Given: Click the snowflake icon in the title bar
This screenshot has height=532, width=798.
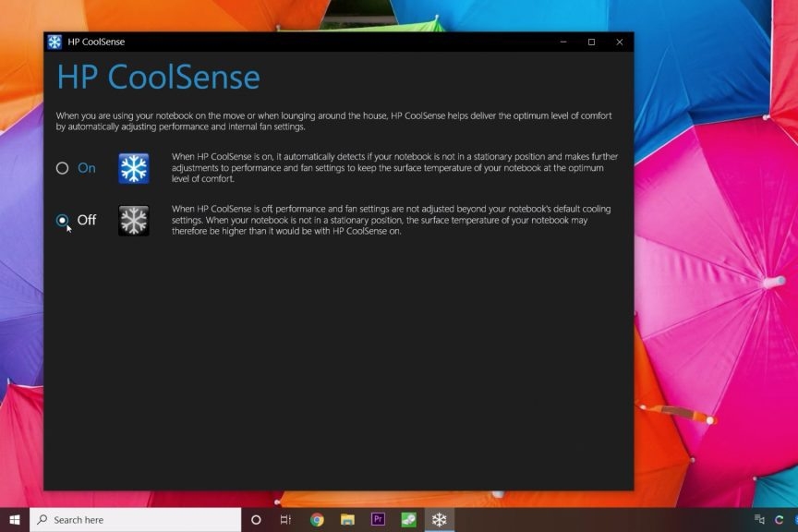Looking at the screenshot, I should click(x=53, y=42).
